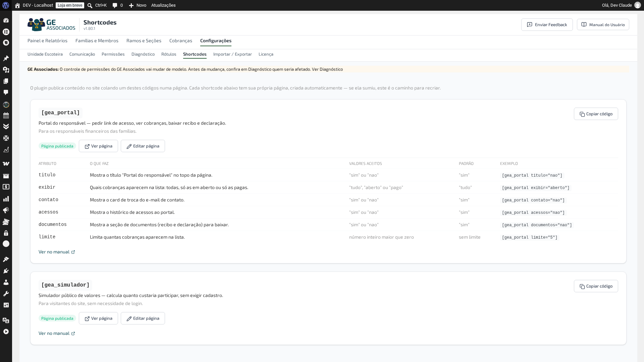Open the Diagnóstico sub-tab

tap(143, 54)
